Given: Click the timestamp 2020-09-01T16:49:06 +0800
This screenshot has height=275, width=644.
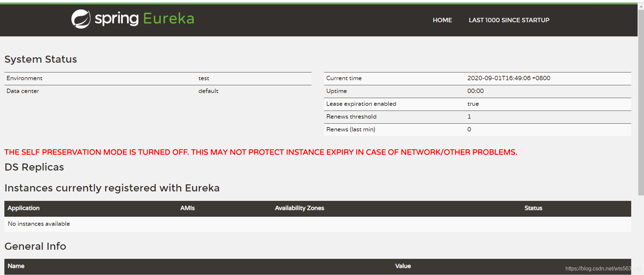Looking at the screenshot, I should 509,78.
